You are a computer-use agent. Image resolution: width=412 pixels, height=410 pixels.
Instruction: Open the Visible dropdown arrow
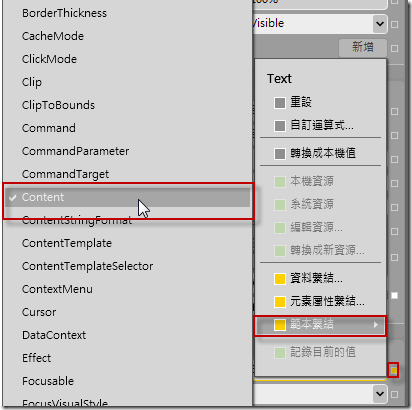[380, 24]
